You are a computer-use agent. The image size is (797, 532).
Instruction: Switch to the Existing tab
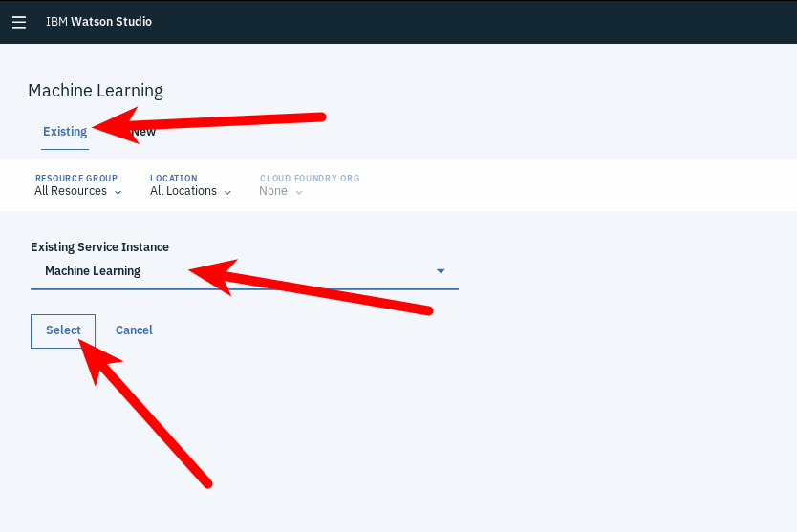pyautogui.click(x=65, y=132)
